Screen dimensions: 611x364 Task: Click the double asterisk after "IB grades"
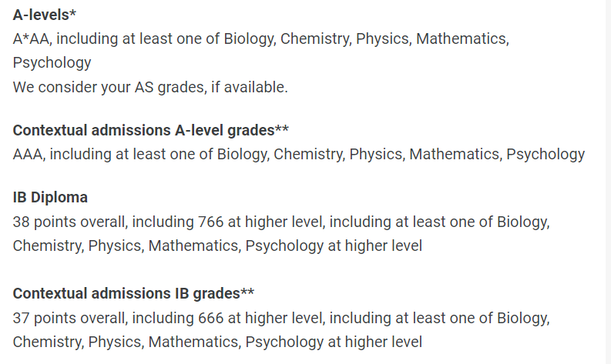[247, 292]
